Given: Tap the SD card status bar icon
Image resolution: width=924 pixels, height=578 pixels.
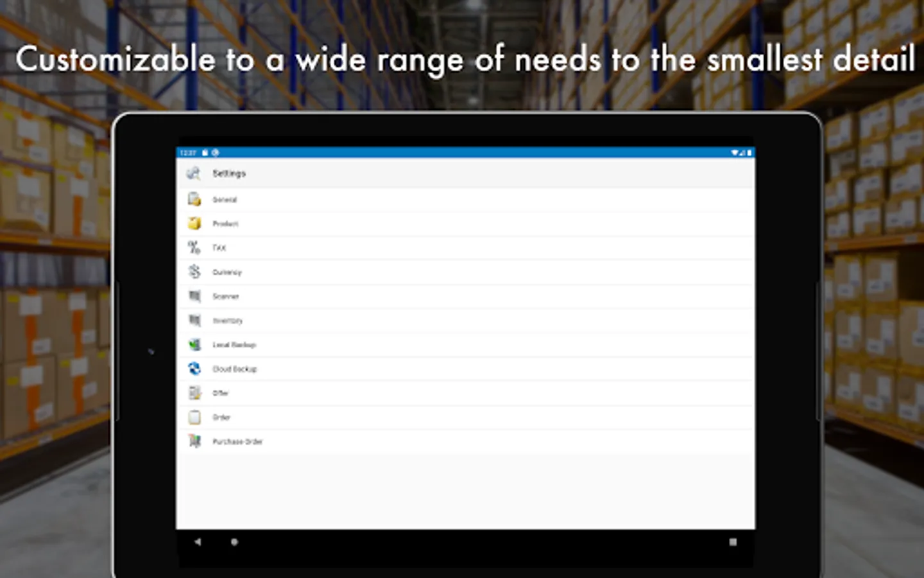Looking at the screenshot, I should click(x=205, y=153).
